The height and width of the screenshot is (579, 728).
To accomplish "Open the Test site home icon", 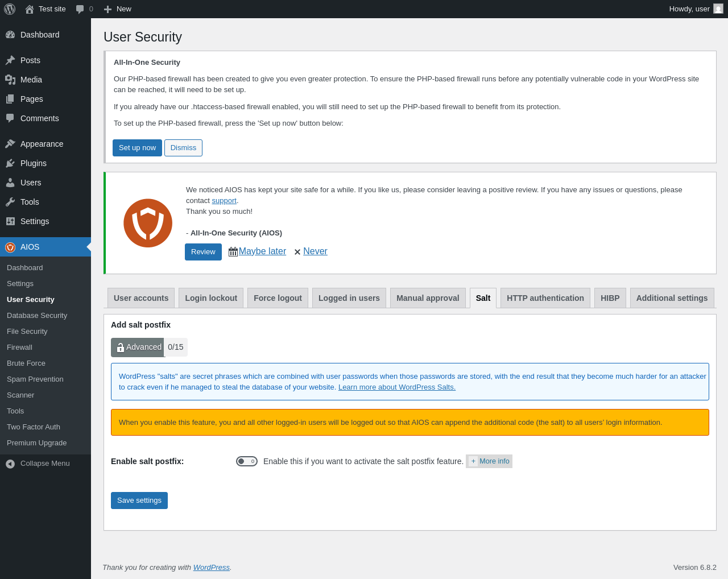I will [x=30, y=9].
